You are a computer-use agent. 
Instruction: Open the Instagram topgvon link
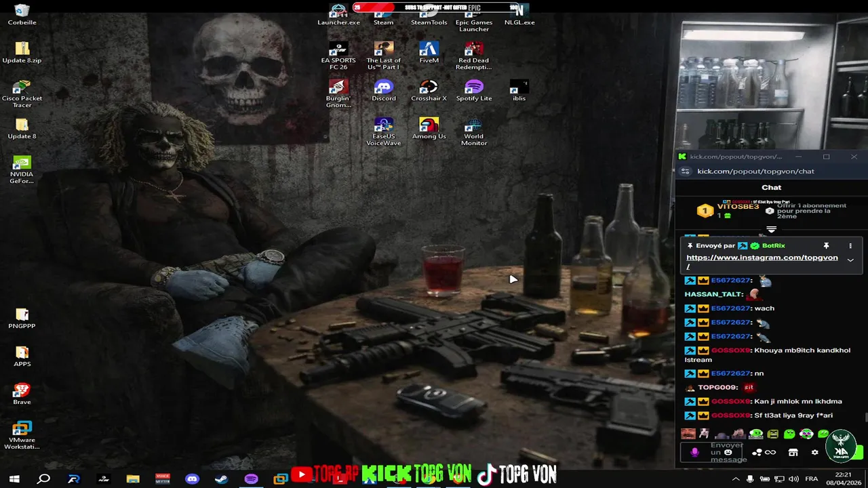[x=762, y=262]
